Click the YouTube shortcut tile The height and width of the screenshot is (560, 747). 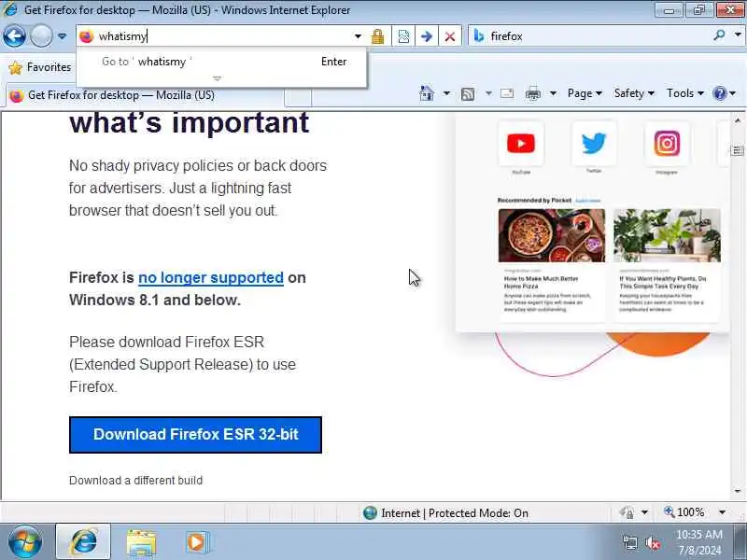click(521, 143)
